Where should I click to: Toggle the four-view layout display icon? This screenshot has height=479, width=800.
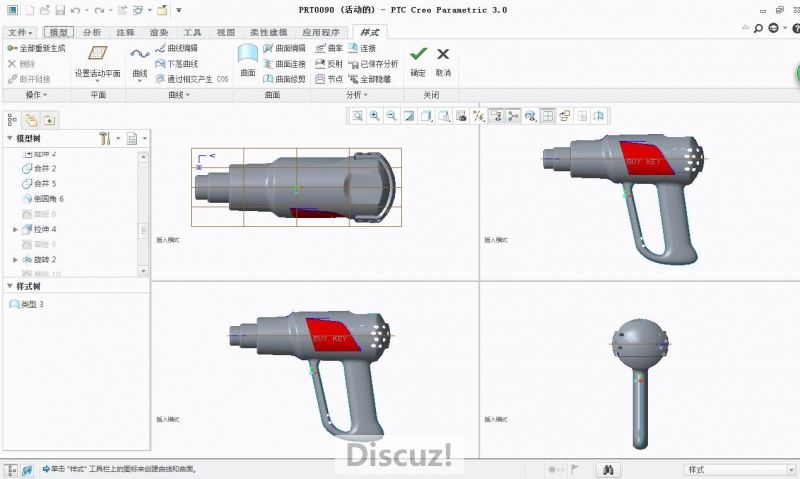coord(547,116)
